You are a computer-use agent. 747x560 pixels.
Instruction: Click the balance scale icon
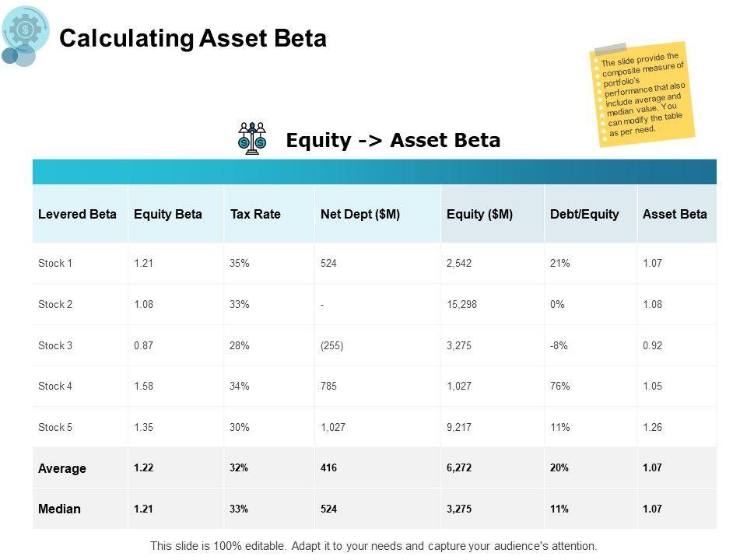tap(252, 138)
